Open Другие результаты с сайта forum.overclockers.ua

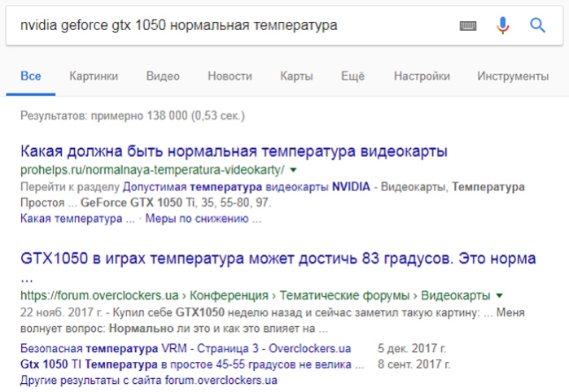pos(149,381)
